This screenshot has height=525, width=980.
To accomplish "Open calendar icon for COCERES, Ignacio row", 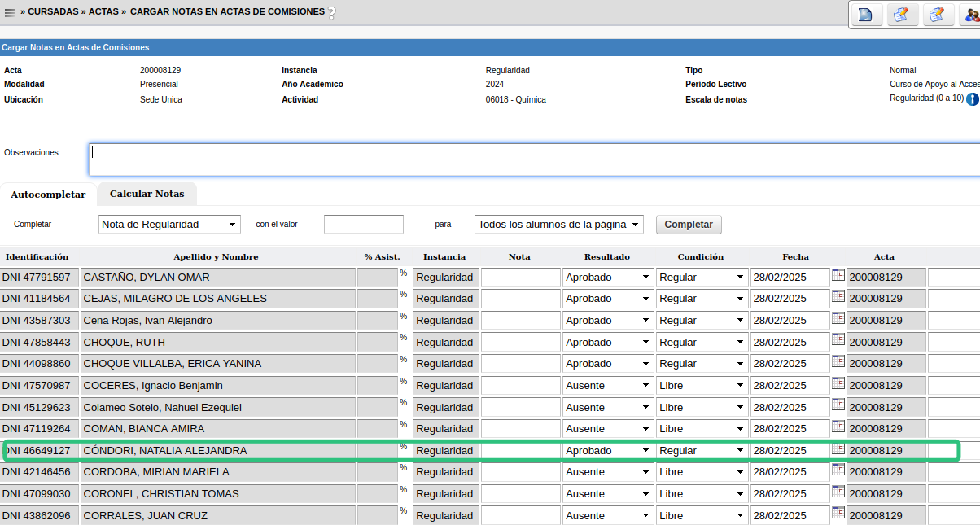I will (x=838, y=383).
